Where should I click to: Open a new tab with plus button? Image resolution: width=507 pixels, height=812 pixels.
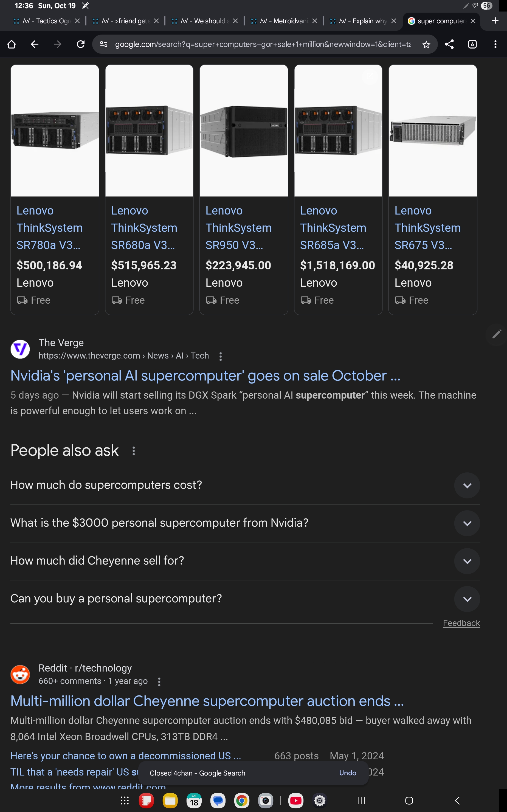pos(495,21)
